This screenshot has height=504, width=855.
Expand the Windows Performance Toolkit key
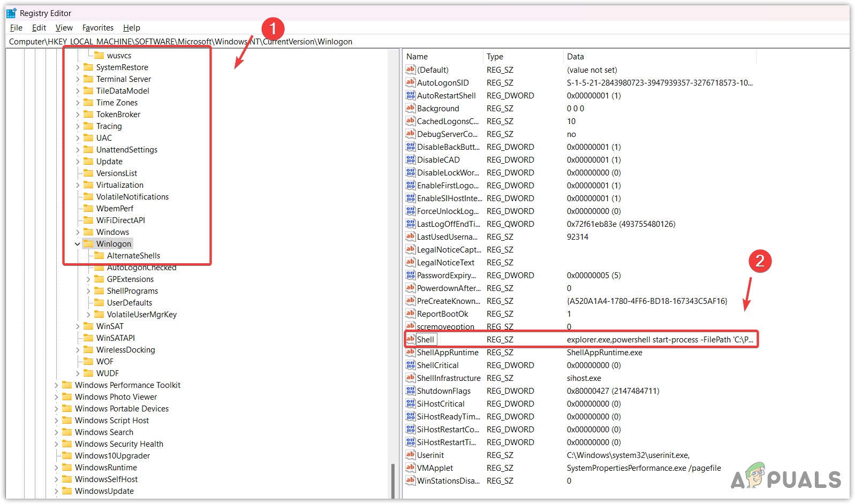coord(56,385)
